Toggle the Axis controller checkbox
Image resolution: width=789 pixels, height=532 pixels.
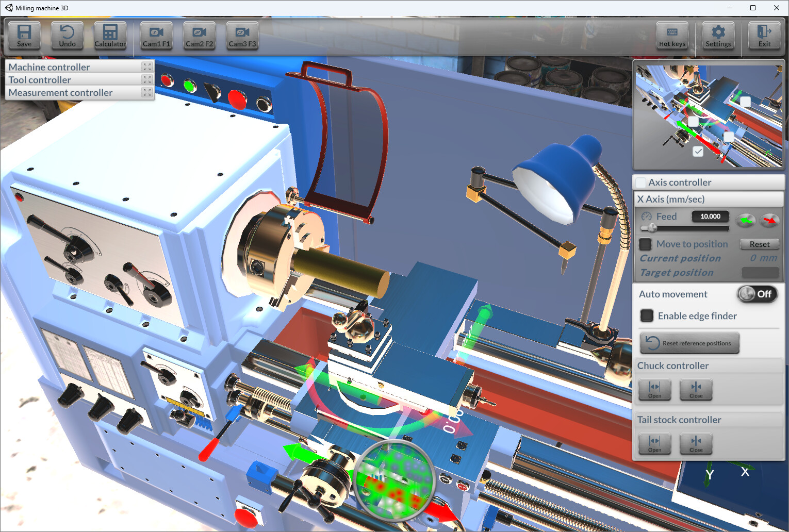coord(641,182)
